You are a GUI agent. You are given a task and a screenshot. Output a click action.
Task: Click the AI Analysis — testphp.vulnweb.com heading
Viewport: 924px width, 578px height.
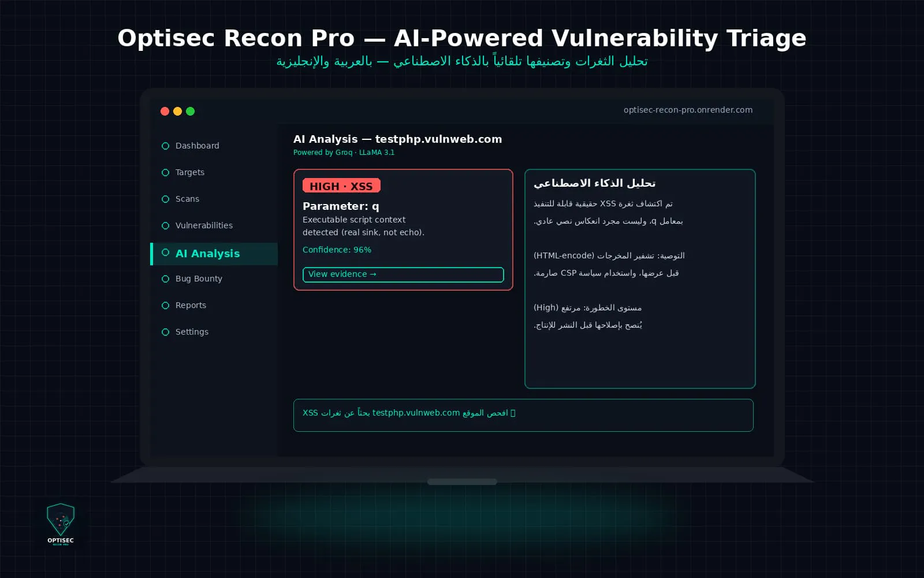click(x=397, y=139)
